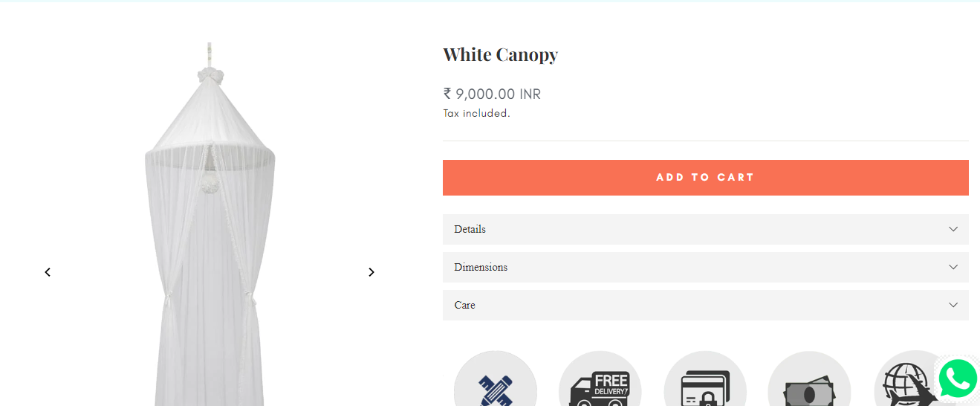Click the Tax included text
The width and height of the screenshot is (980, 406).
(x=476, y=113)
